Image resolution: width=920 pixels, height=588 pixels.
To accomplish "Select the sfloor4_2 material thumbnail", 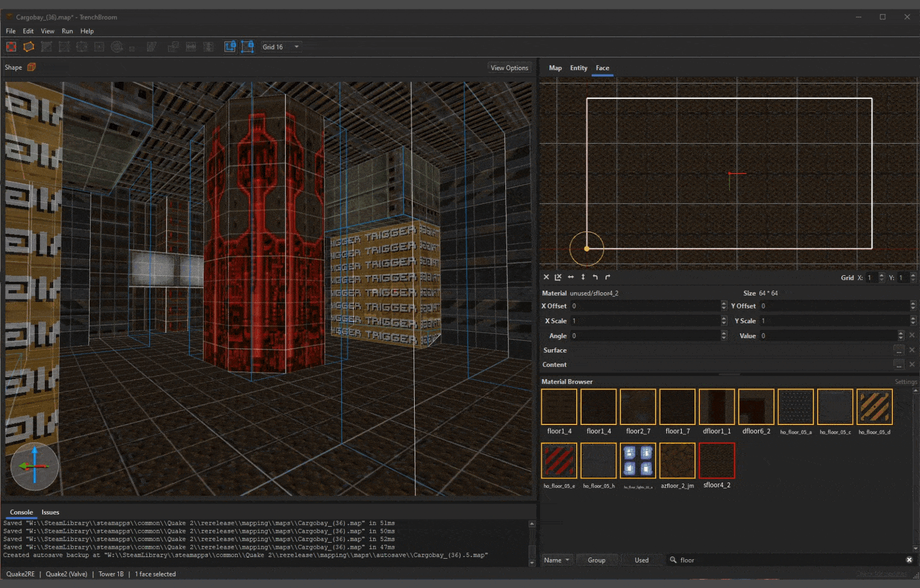I will coord(717,460).
